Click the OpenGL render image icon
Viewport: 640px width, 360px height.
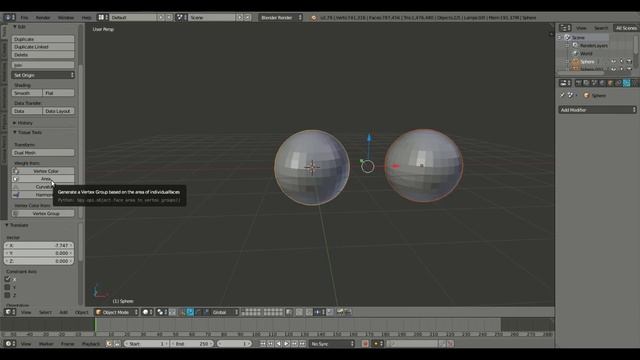[340, 312]
